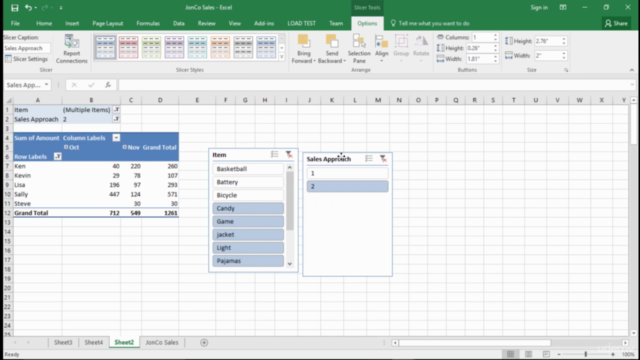Switch to the Formulas tab

click(148, 23)
